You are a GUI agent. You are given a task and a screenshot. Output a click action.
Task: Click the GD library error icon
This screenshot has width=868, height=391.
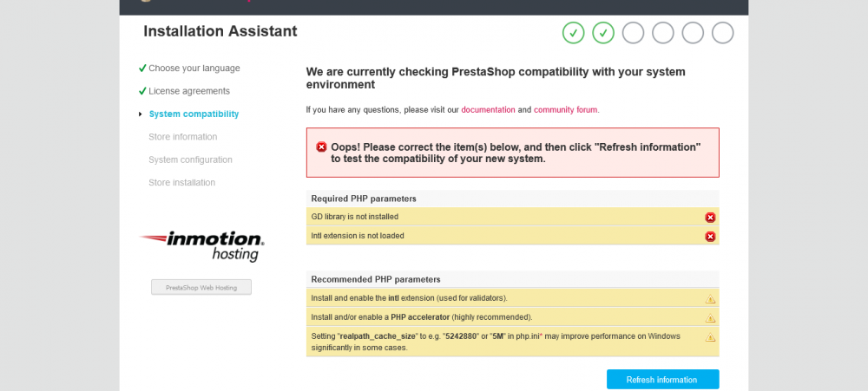710,218
